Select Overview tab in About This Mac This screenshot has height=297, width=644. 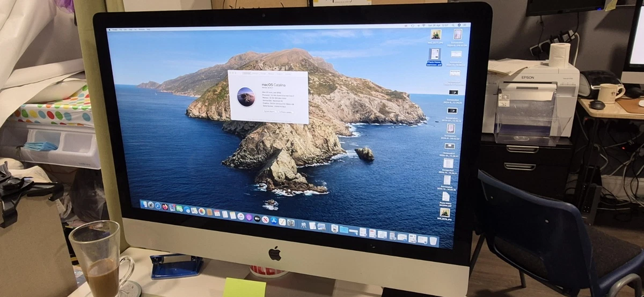tap(247, 73)
